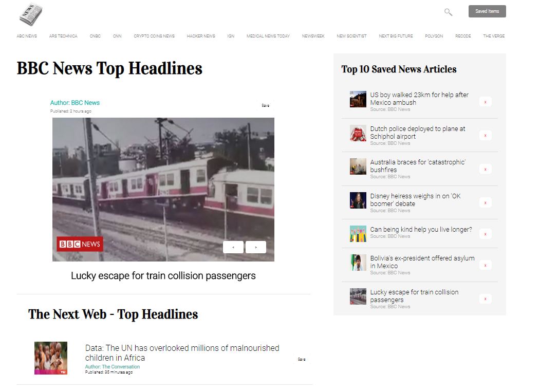This screenshot has height=392, width=558.
Task: Click the Author: BBC News link
Action: 75,103
